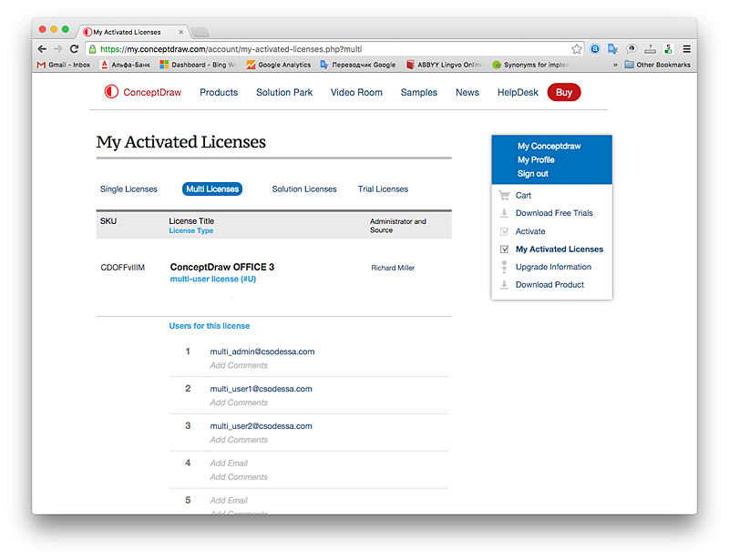This screenshot has width=729, height=560.
Task: Click the Users for this license heading
Action: pos(210,326)
